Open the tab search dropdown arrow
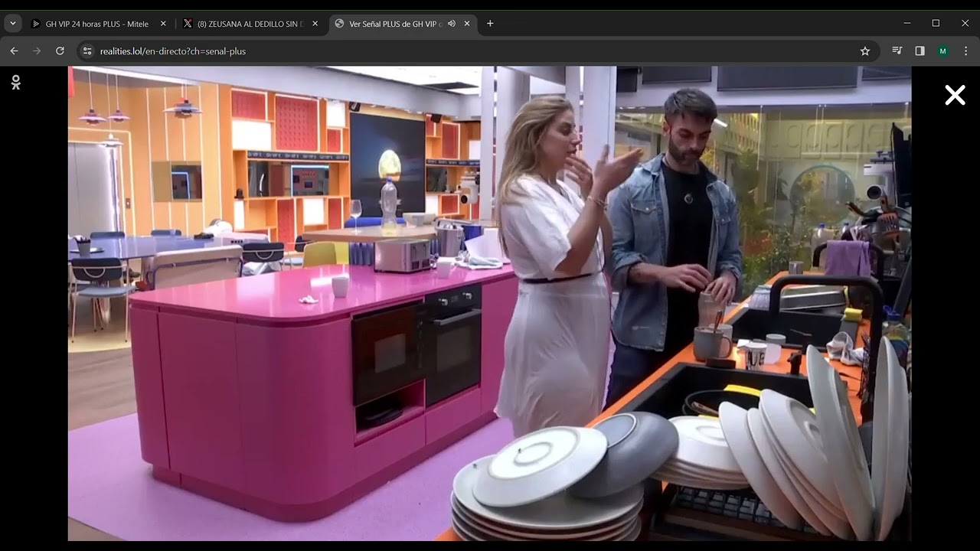This screenshot has height=551, width=980. pos(12,24)
